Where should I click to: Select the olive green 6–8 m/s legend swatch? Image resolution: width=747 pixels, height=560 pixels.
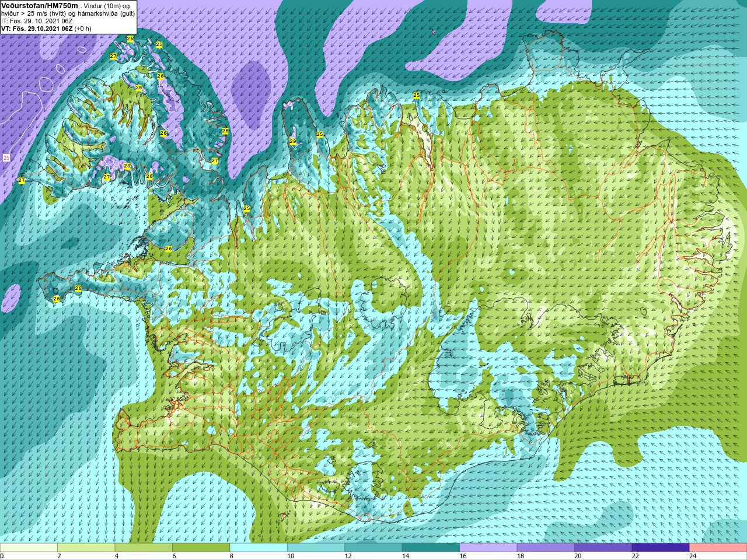tap(201, 548)
